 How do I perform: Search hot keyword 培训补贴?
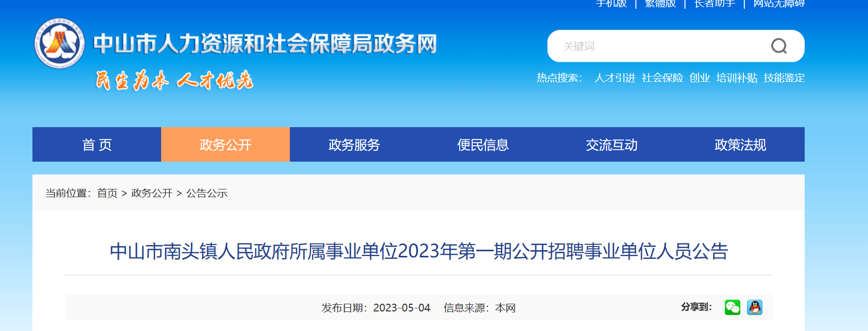(x=737, y=78)
